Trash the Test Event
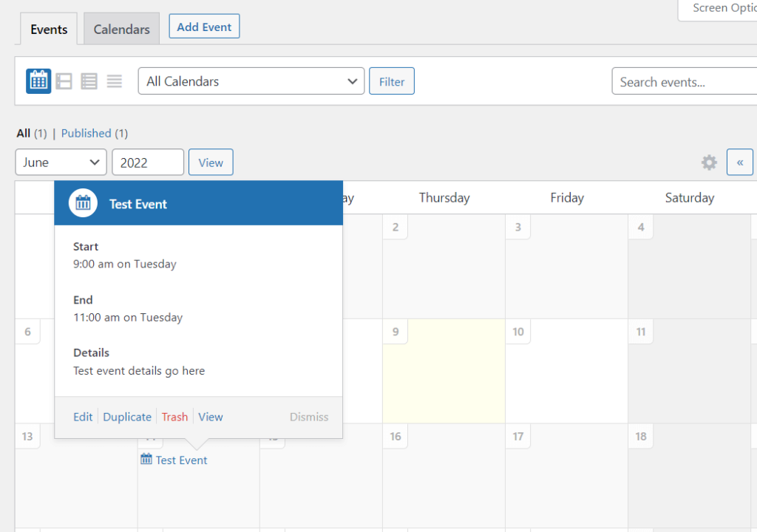Viewport: 757px width, 532px height. pos(174,417)
